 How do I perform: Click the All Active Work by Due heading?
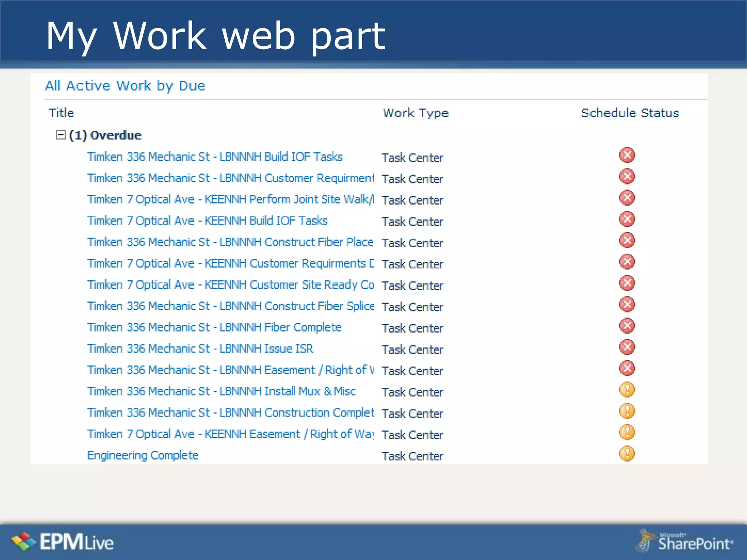(x=125, y=86)
